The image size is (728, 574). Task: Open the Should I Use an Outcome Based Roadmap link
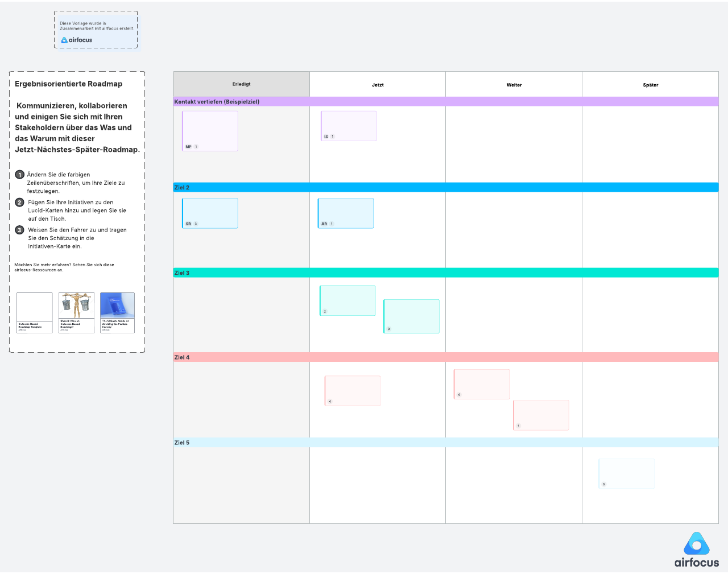click(x=76, y=312)
